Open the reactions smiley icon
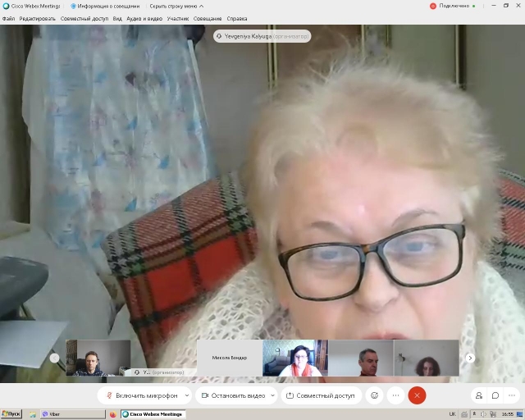The height and width of the screenshot is (420, 525). point(374,395)
